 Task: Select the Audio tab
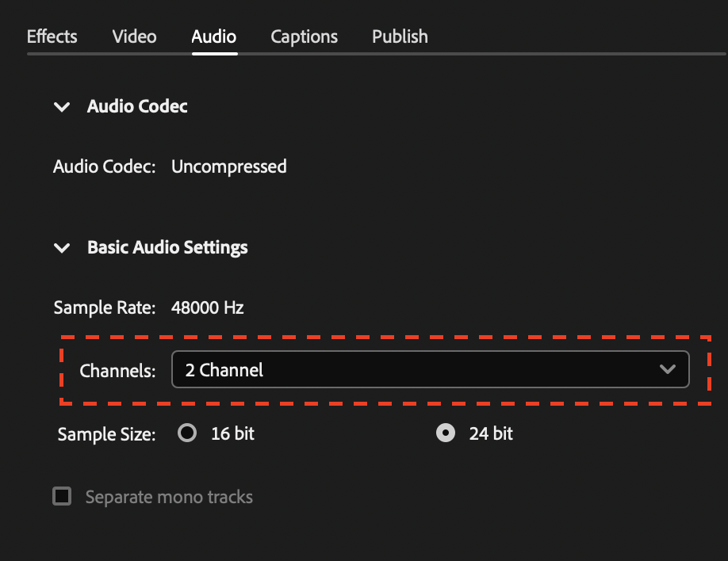point(213,36)
